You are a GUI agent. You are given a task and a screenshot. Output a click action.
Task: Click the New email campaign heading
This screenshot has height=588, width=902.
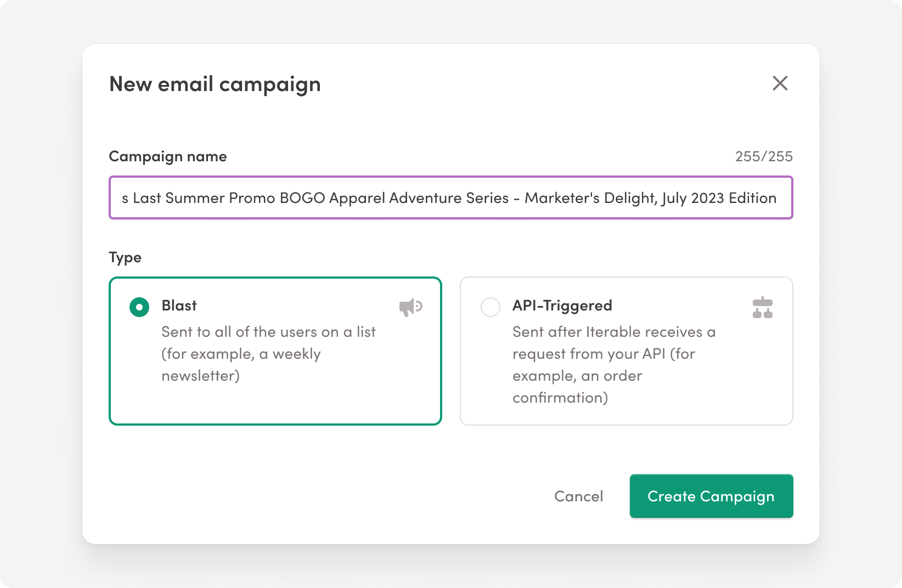pos(215,84)
